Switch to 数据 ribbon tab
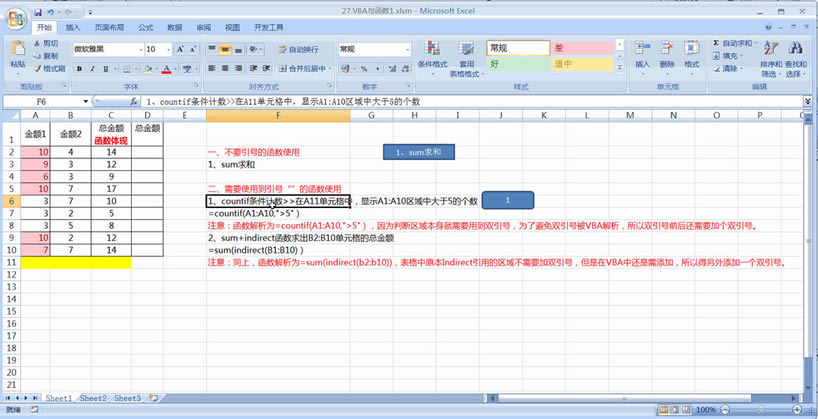This screenshot has height=419, width=818. coord(175,28)
